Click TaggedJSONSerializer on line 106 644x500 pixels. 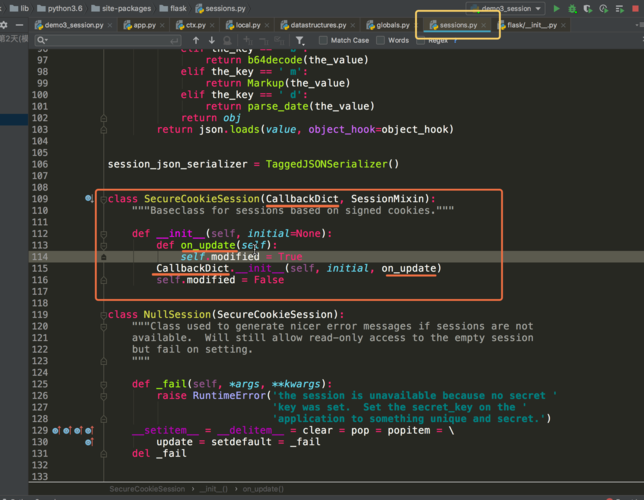pyautogui.click(x=326, y=164)
